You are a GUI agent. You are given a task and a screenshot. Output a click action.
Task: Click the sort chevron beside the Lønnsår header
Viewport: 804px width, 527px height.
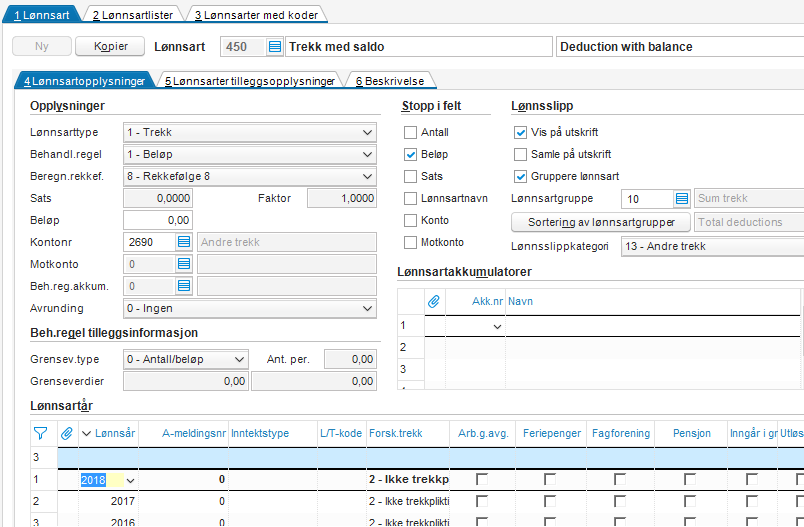point(86,434)
